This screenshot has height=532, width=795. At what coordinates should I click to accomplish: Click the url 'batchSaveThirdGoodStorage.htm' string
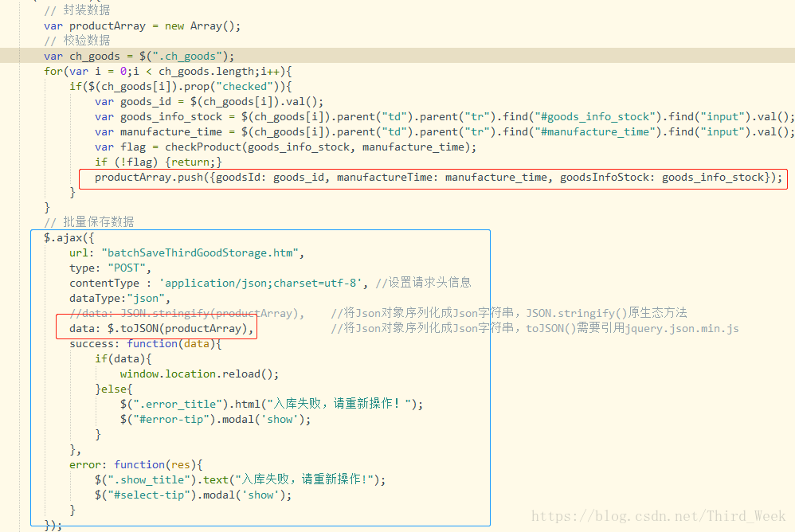point(200,252)
